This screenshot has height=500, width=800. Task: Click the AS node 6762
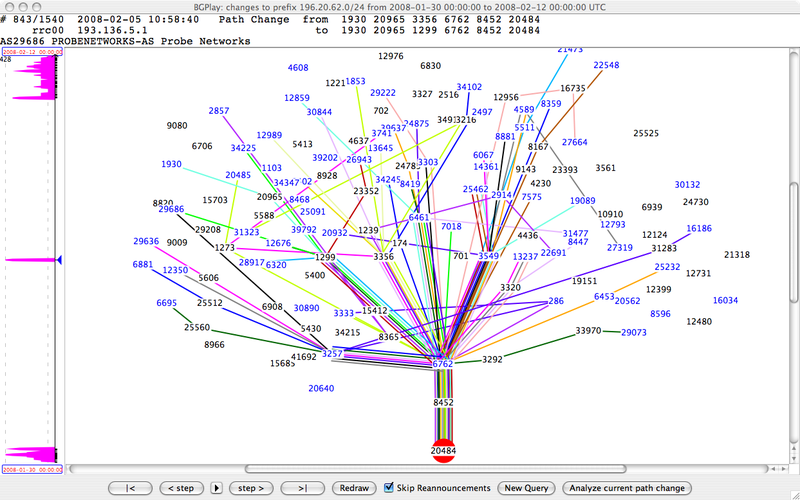pos(443,364)
